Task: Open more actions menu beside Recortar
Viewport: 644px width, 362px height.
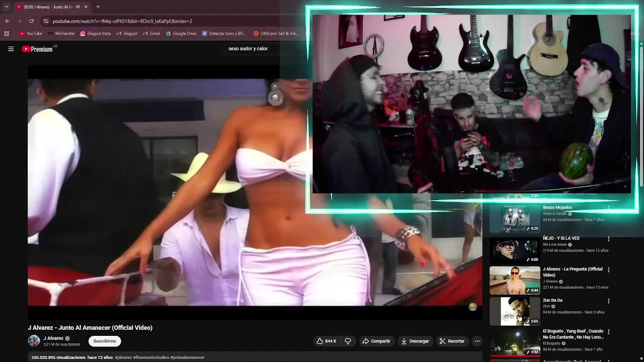Action: pyautogui.click(x=477, y=341)
